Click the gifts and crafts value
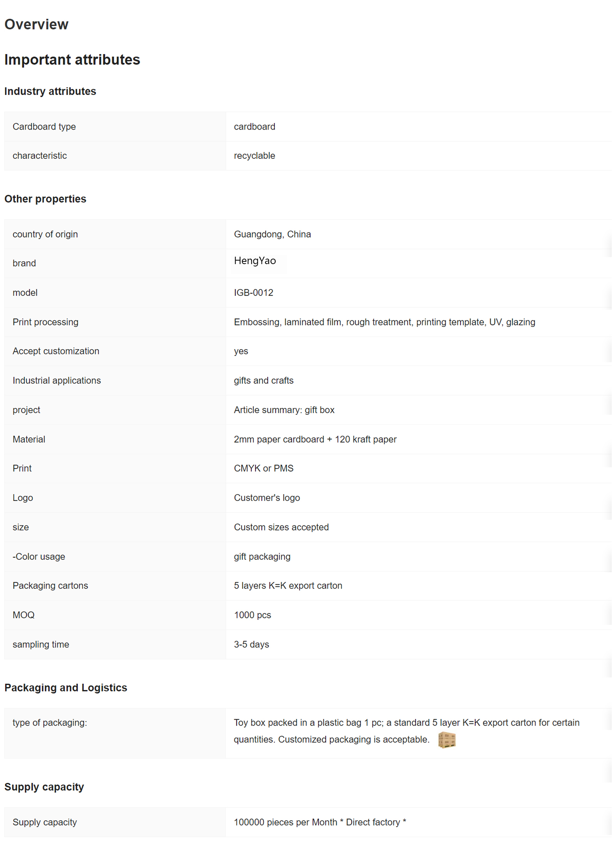The image size is (616, 859). (x=264, y=380)
